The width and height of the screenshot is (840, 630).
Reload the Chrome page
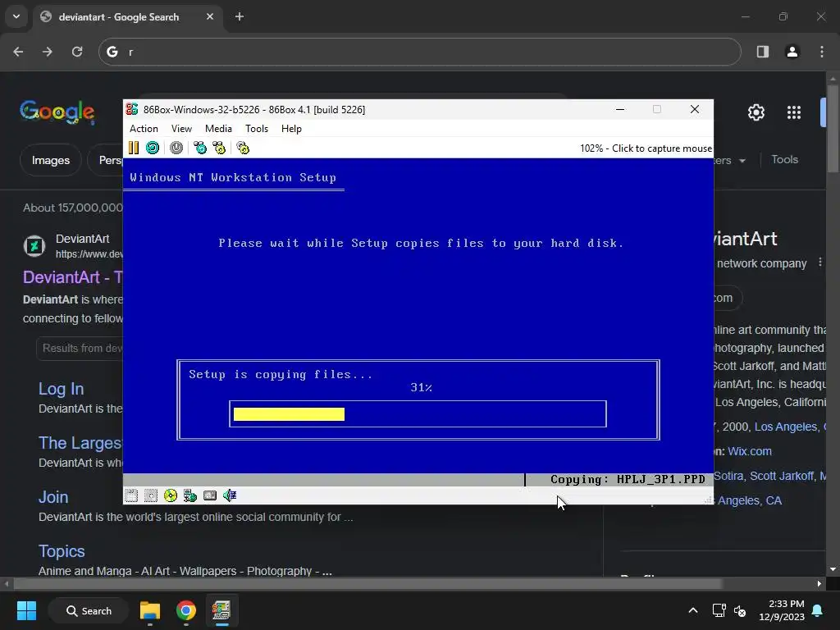[x=77, y=52]
